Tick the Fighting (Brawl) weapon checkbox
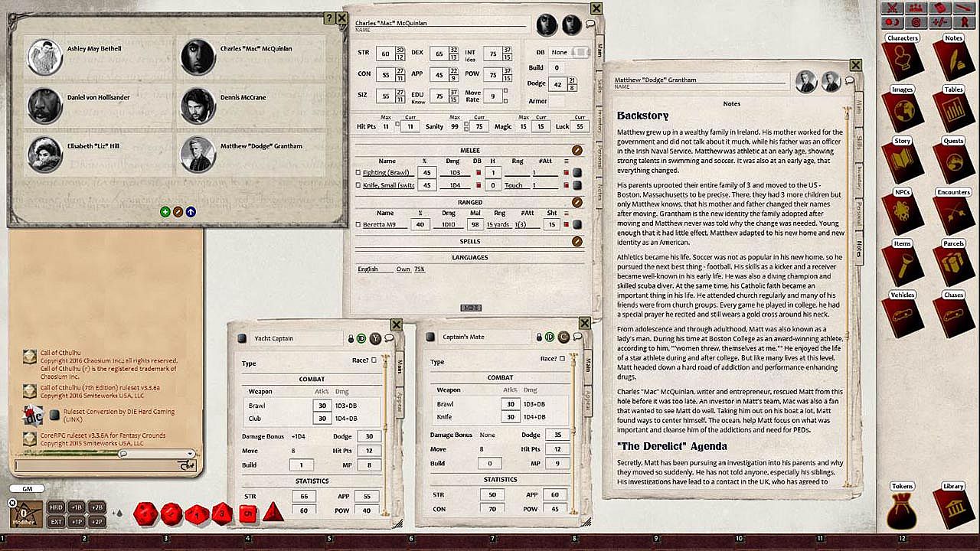Viewport: 980px width, 551px height. click(x=358, y=173)
